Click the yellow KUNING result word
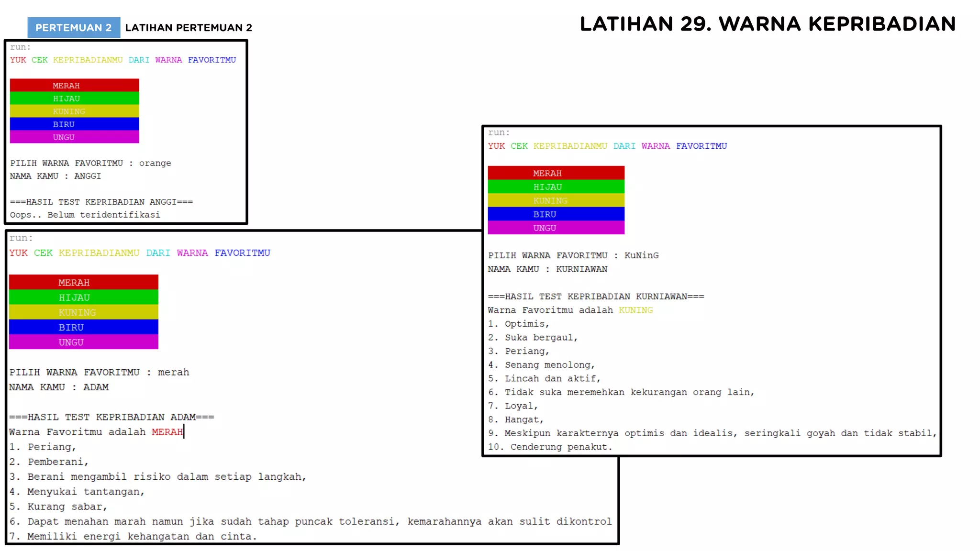 635,310
